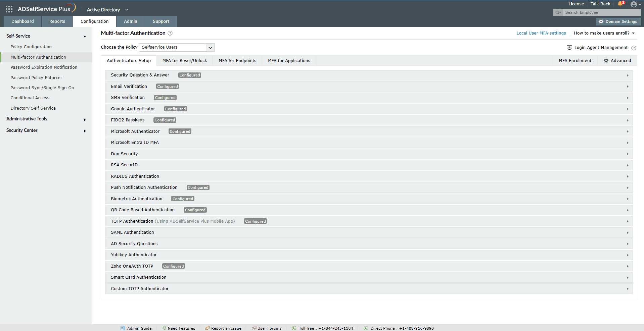The image size is (644, 331).
Task: Open the Admin tab
Action: point(131,21)
